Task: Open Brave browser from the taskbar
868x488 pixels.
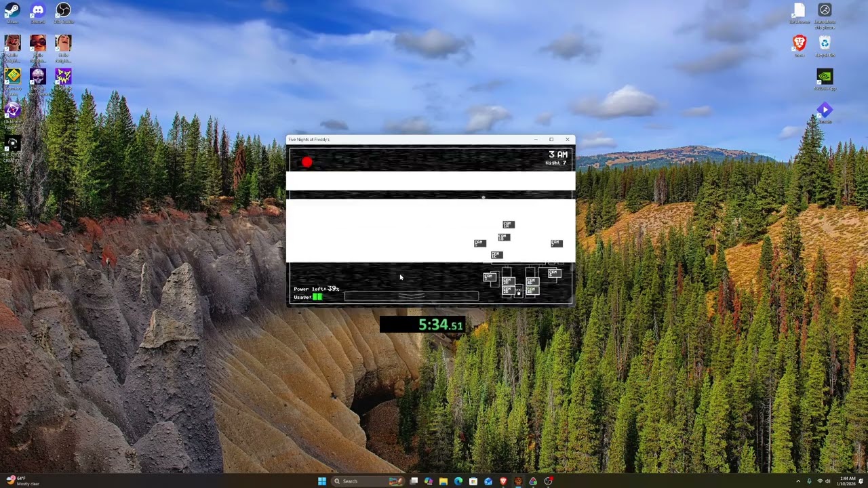Action: click(x=503, y=481)
